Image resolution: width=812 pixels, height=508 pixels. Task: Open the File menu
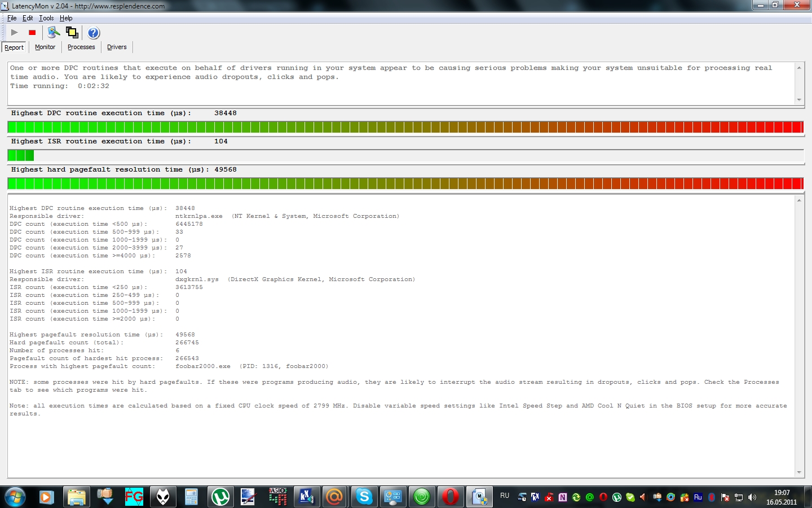[12, 18]
